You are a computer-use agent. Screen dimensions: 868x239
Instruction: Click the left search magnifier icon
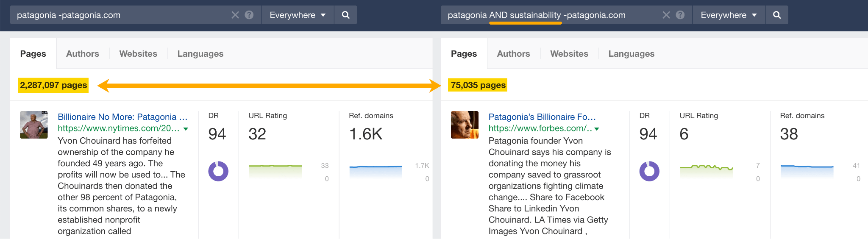tap(346, 15)
